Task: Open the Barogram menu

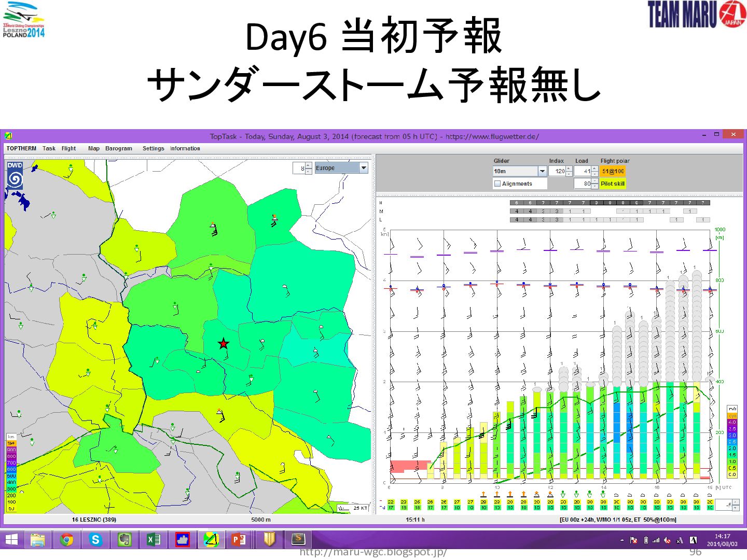Action: point(119,148)
